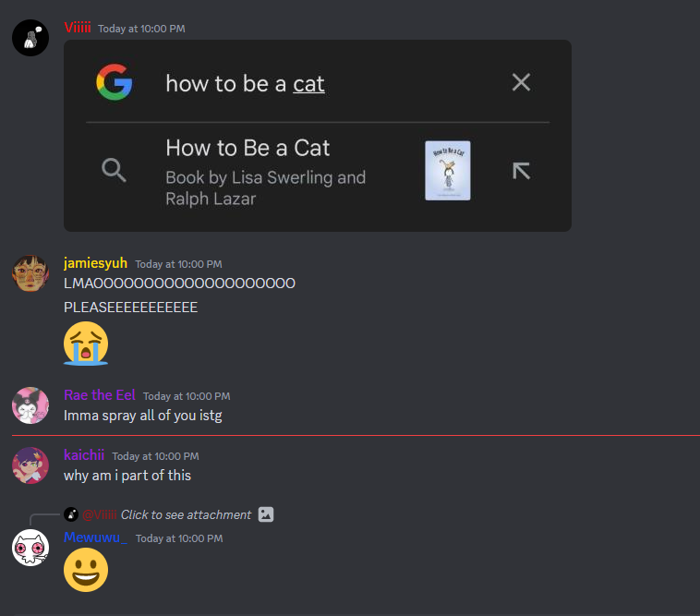Click 'why am i part of this' message
The width and height of the screenshot is (700, 616).
pyautogui.click(x=127, y=476)
